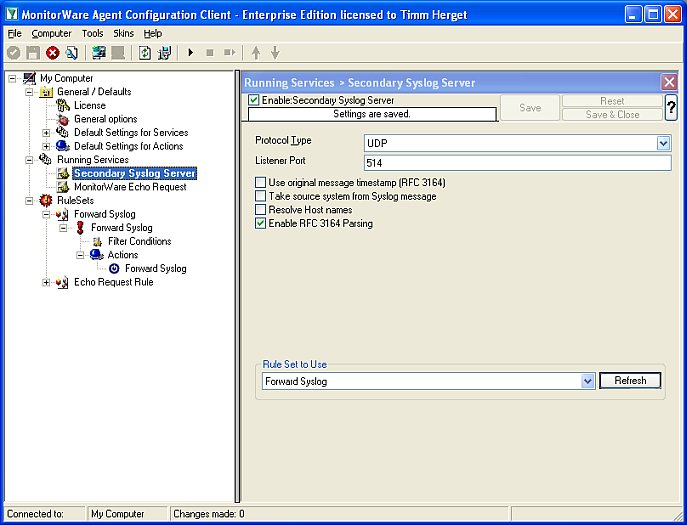
Task: Open the File menu
Action: [14, 33]
